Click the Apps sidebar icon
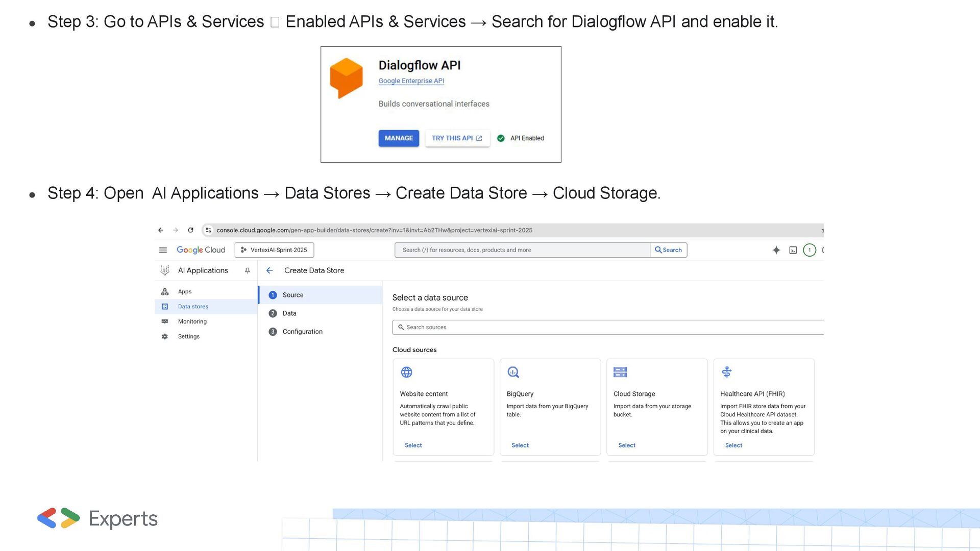This screenshot has height=551, width=980. 165,292
